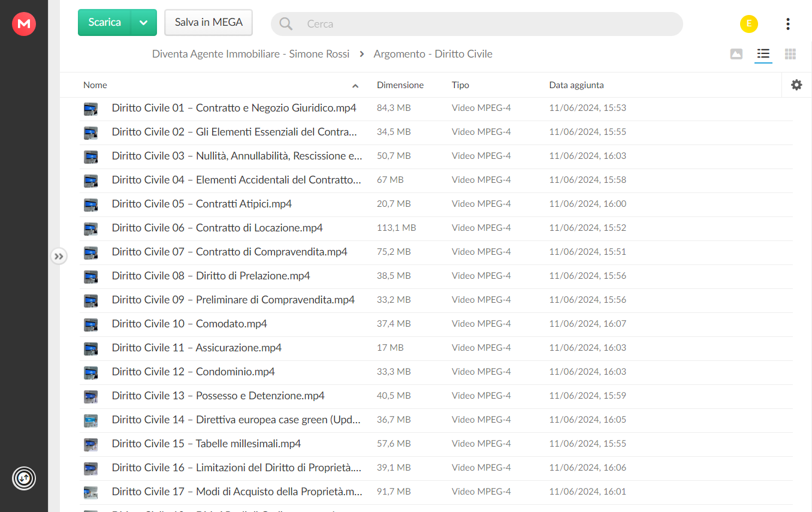The width and height of the screenshot is (812, 512).
Task: Click the yellow user avatar E
Action: tap(749, 24)
